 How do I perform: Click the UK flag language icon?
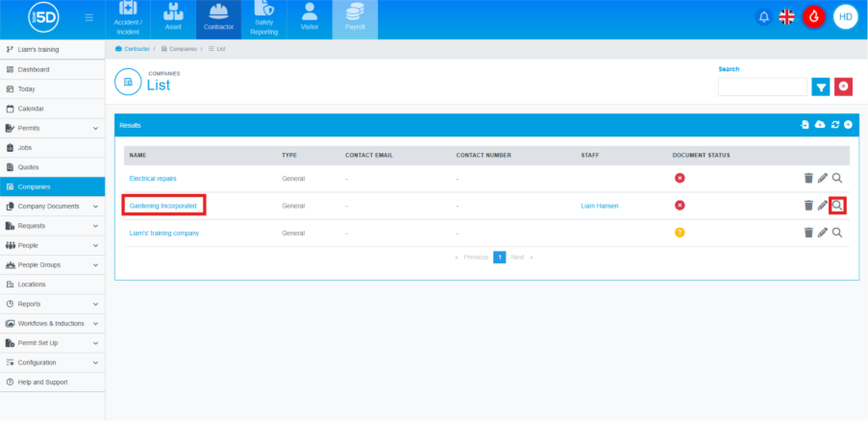(787, 16)
